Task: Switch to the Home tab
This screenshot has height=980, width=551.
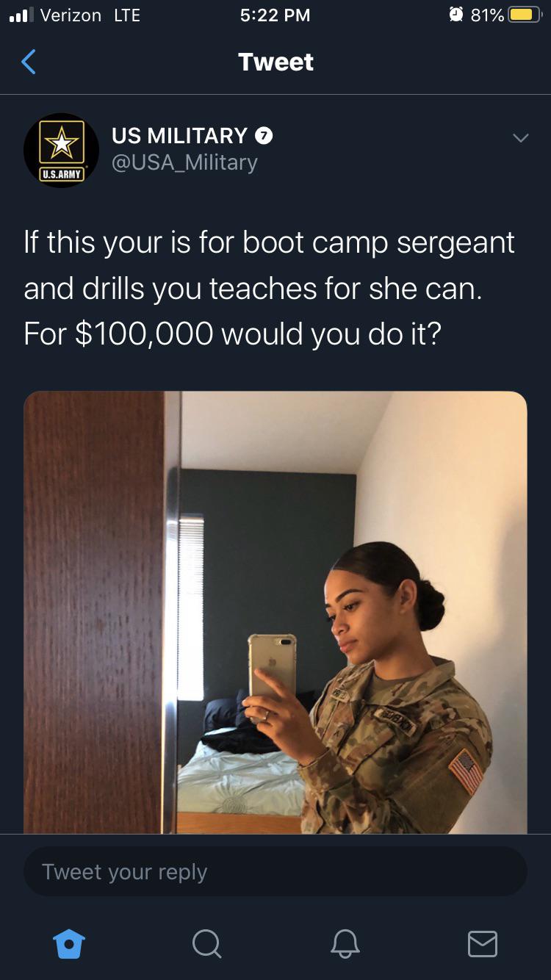Action: tap(69, 943)
